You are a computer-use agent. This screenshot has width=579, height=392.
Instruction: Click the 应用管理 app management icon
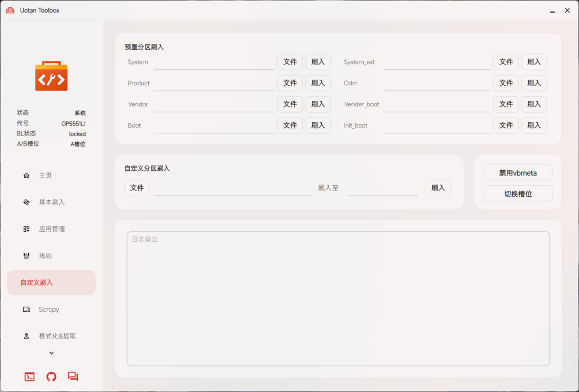point(26,229)
